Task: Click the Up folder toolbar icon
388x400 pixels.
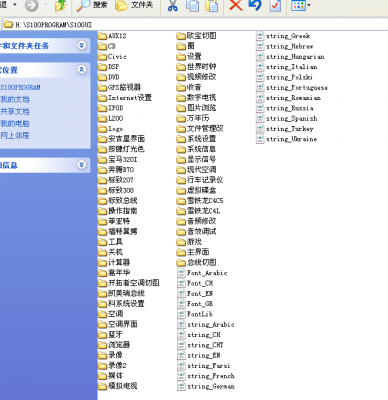Action: tap(60, 6)
